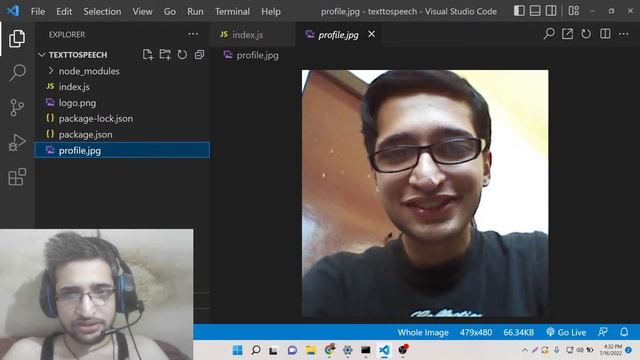
Task: Open the Task View taskbar icon
Action: click(x=273, y=350)
